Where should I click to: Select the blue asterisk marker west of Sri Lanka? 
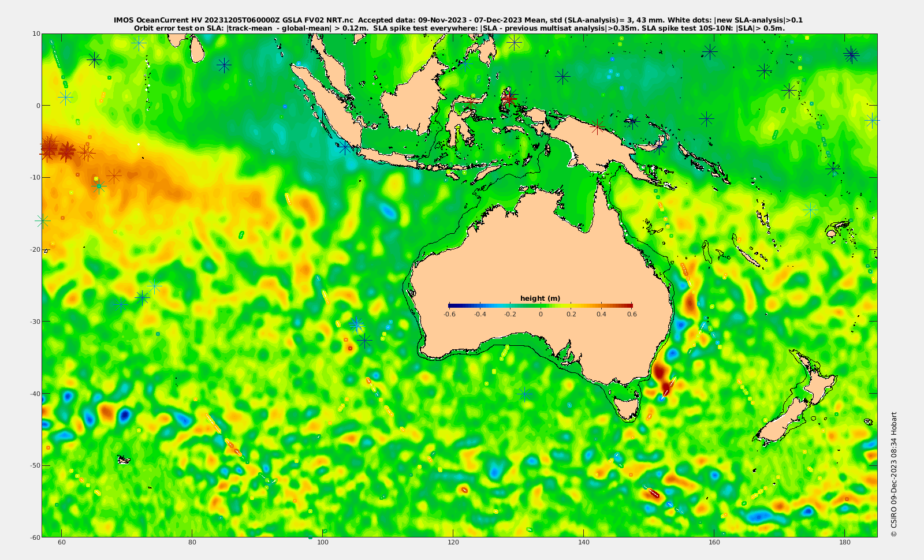(x=224, y=65)
